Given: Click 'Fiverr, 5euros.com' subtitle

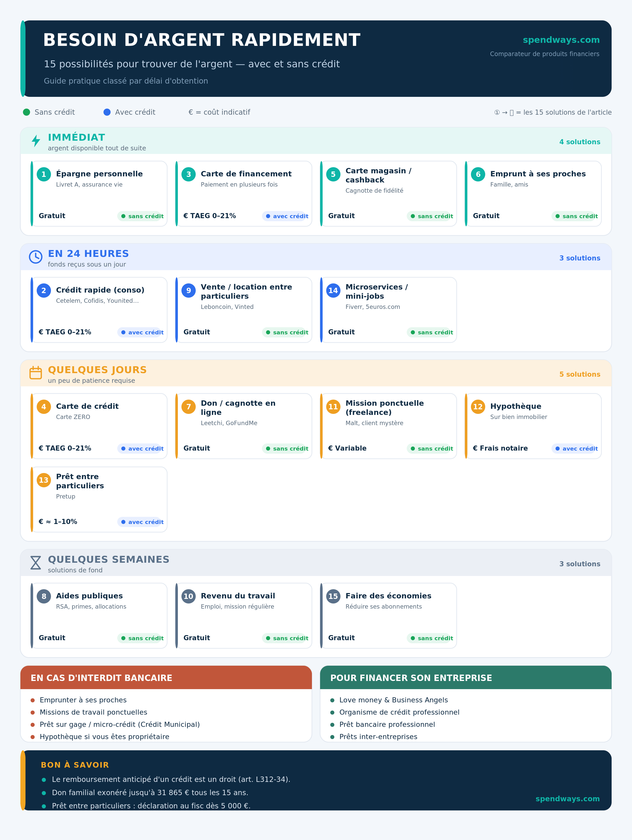Looking at the screenshot, I should pyautogui.click(x=373, y=307).
